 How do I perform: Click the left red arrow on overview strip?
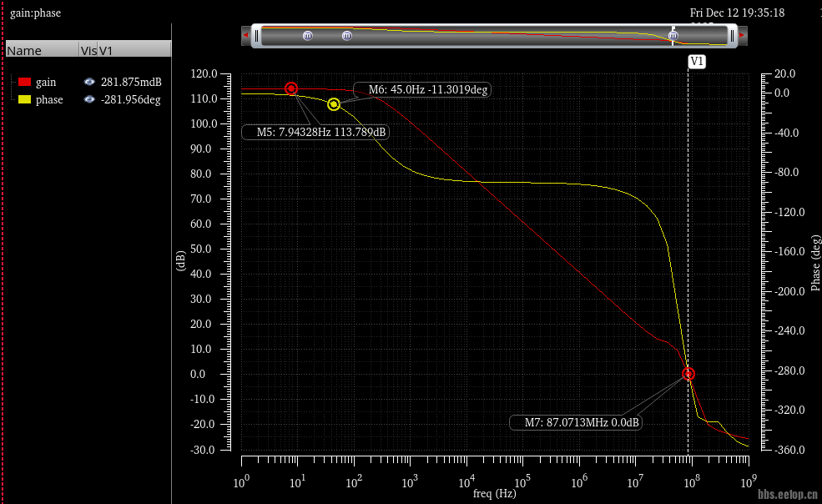[x=246, y=36]
